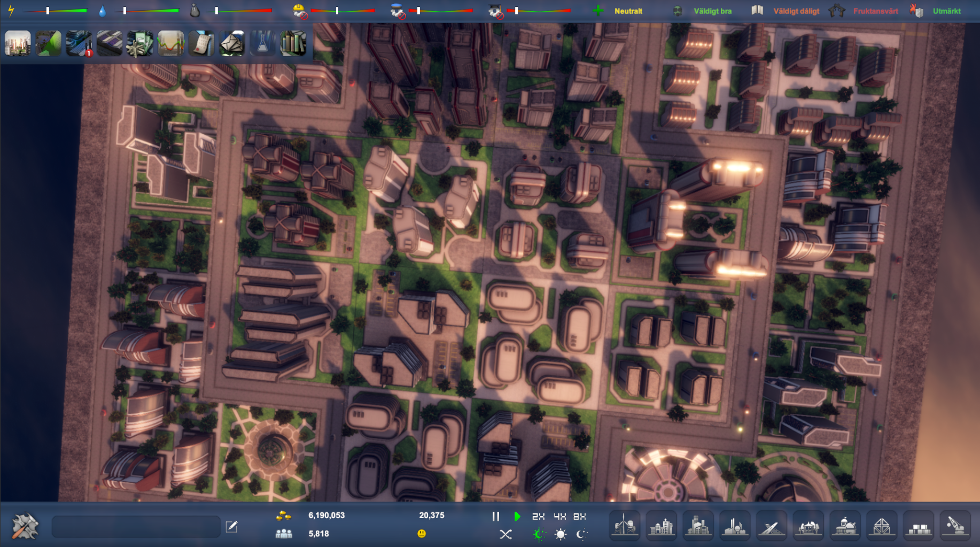Open the stacked blocks build category
980x547 pixels.
(919, 526)
